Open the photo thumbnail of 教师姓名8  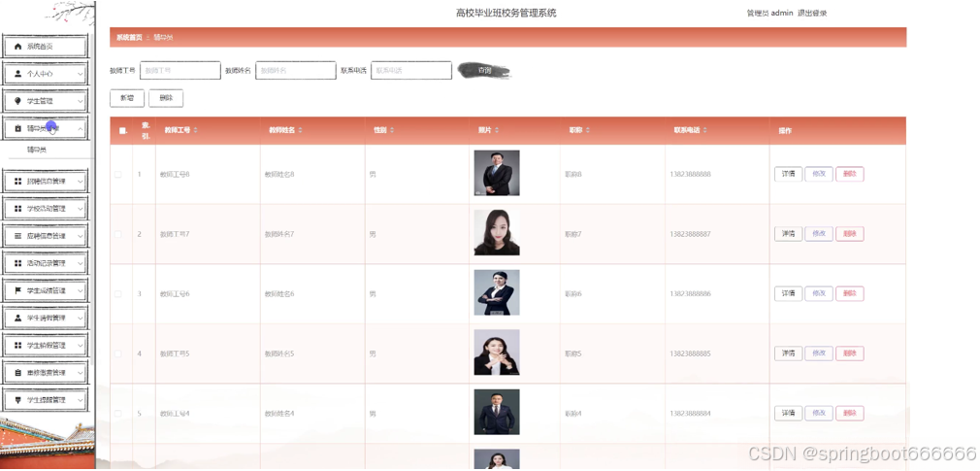[496, 173]
